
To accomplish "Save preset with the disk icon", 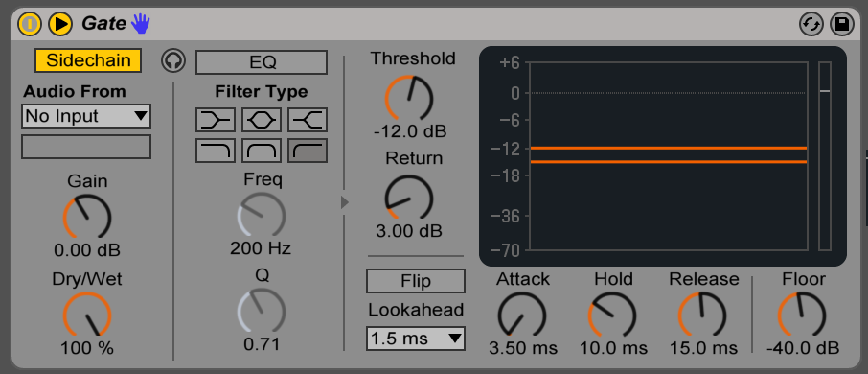I will 842,24.
